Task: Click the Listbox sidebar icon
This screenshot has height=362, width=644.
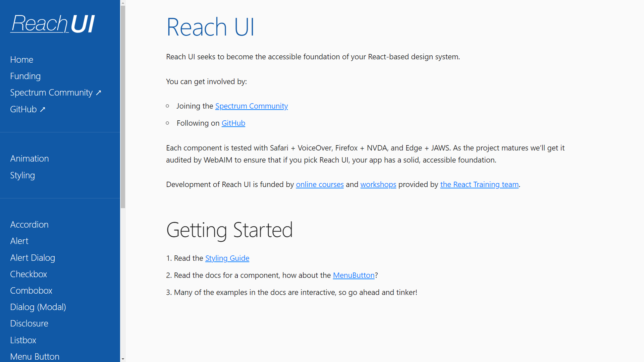Action: pyautogui.click(x=22, y=340)
